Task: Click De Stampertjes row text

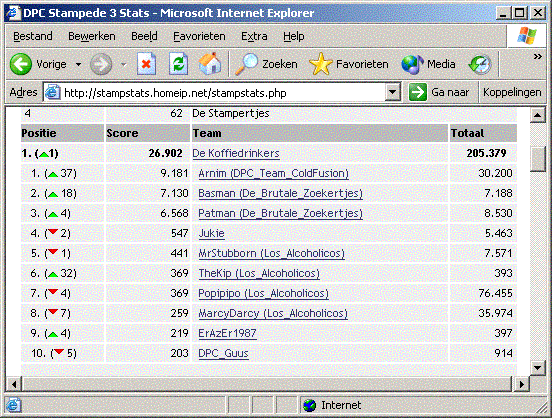Action: [231, 113]
